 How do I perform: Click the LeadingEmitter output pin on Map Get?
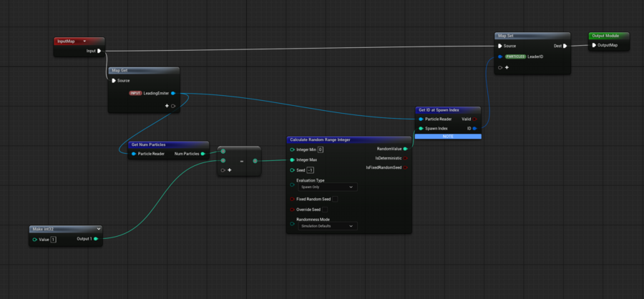(173, 93)
